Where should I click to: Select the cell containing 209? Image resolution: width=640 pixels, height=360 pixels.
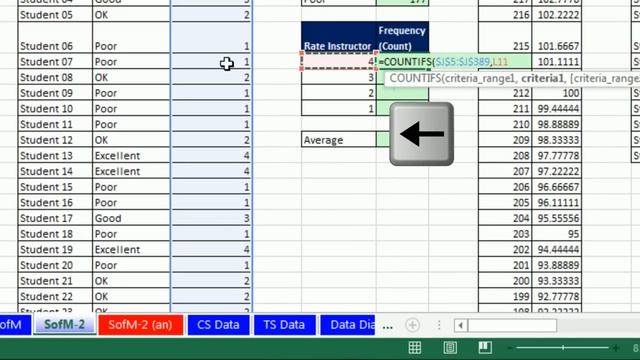tap(505, 140)
